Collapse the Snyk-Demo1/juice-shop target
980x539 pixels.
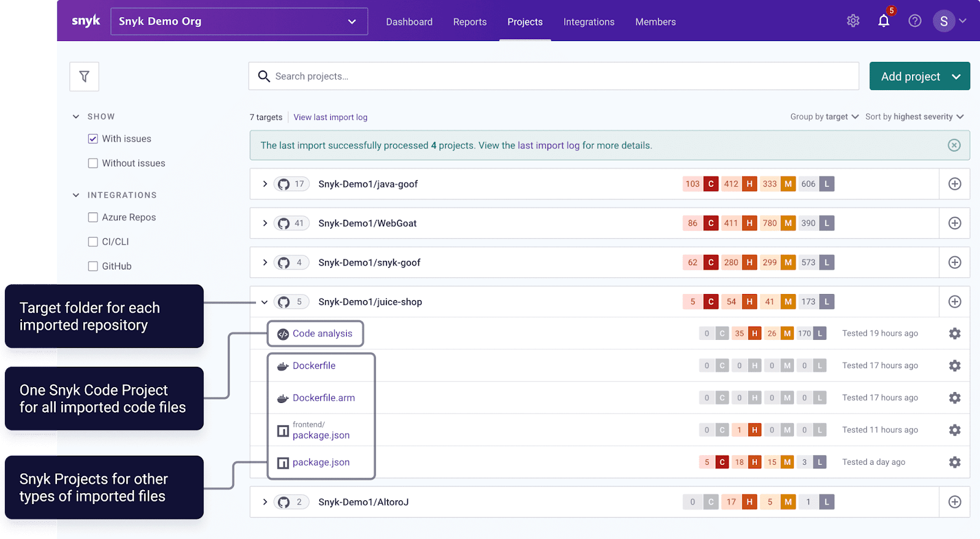tap(265, 302)
